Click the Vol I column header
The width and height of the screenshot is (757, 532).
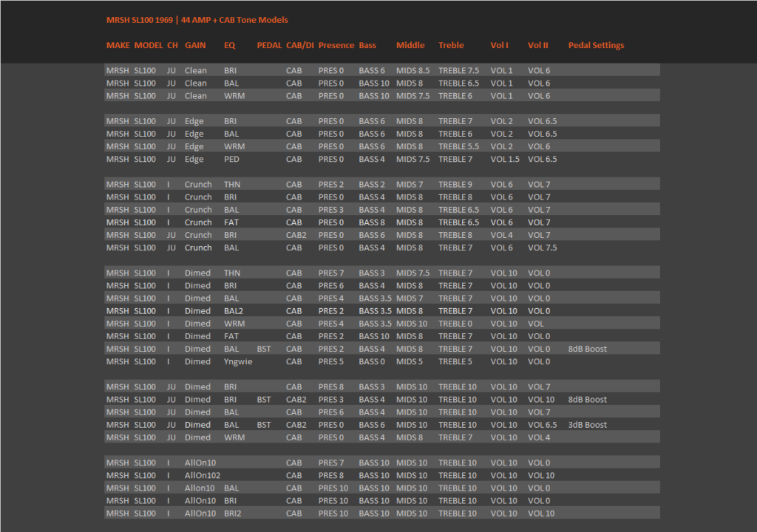(x=499, y=45)
